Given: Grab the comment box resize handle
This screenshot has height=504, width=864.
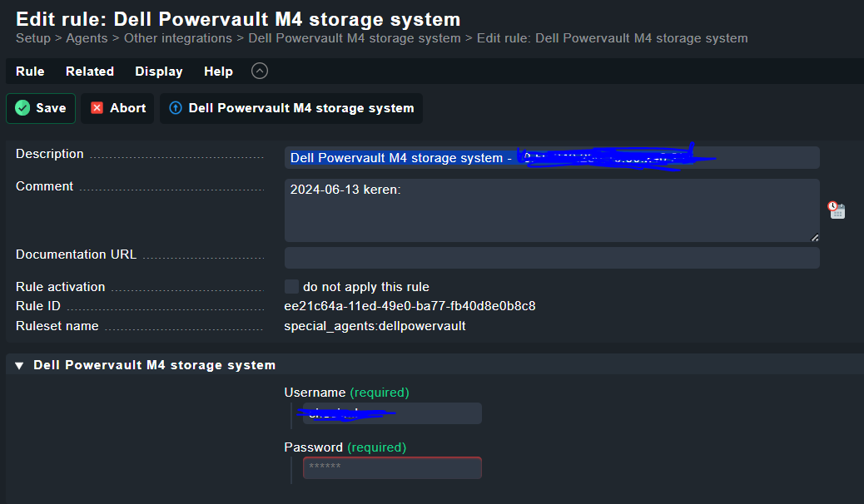Looking at the screenshot, I should click(814, 237).
